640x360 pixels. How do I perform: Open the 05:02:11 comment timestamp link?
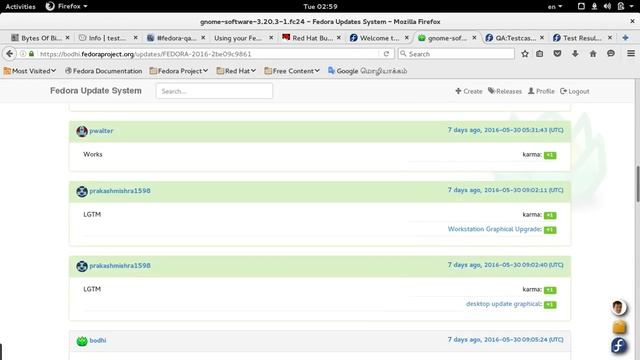coord(505,190)
